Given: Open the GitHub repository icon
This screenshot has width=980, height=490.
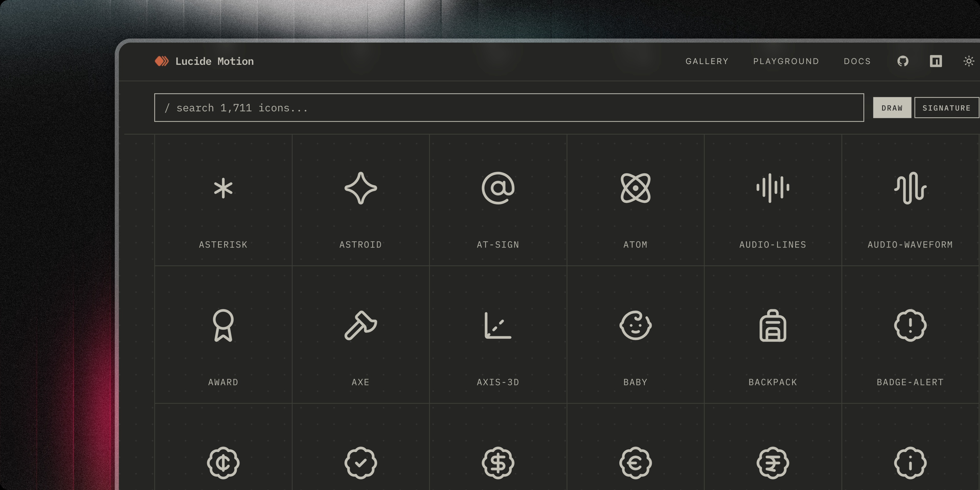Looking at the screenshot, I should [903, 61].
